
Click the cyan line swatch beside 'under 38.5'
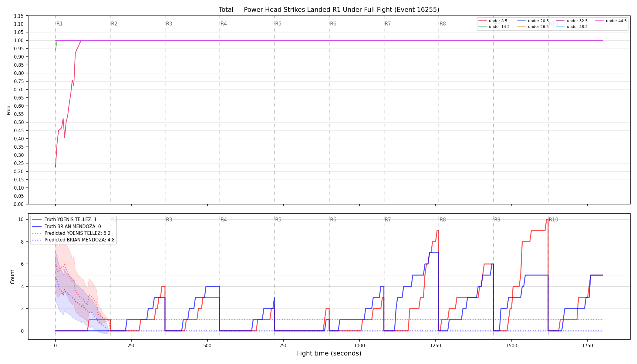(x=561, y=27)
